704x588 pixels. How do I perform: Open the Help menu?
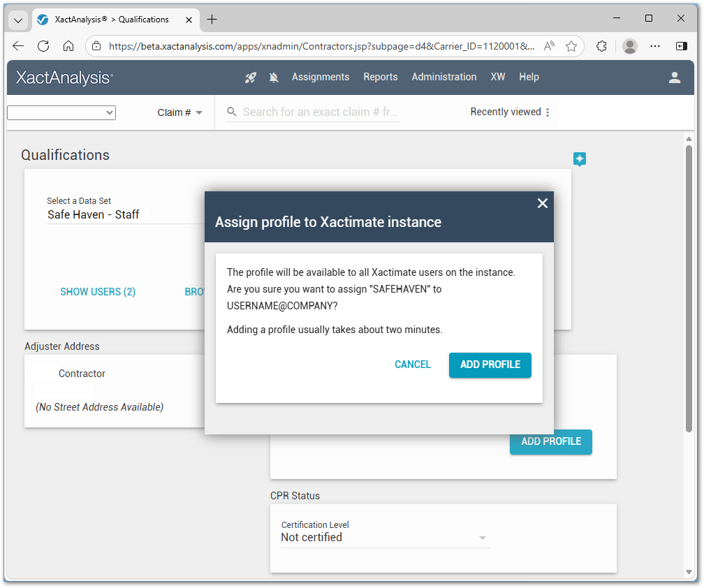(x=529, y=78)
